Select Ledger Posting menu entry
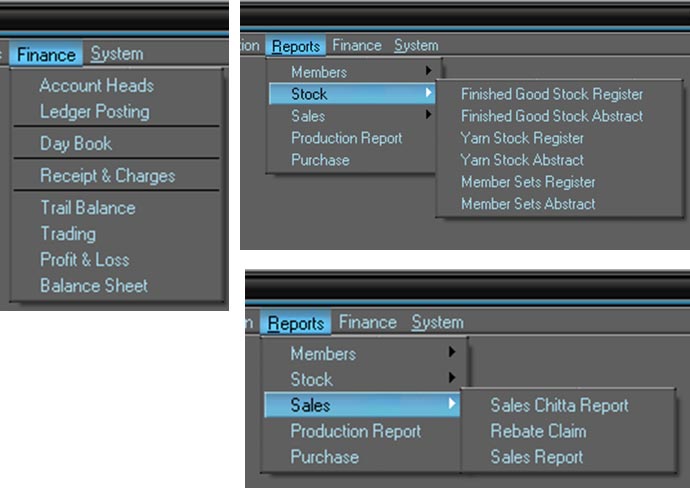The height and width of the screenshot is (488, 690). tap(95, 111)
